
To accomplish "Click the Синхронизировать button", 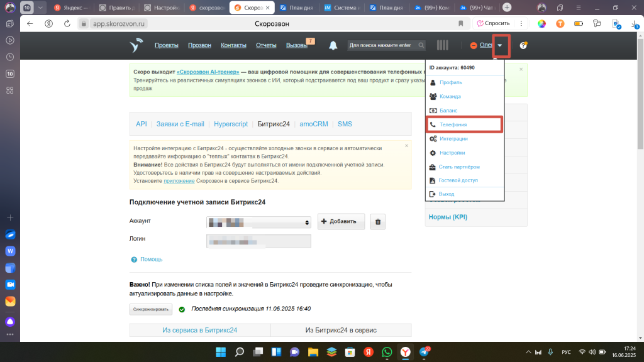I will click(x=151, y=309).
